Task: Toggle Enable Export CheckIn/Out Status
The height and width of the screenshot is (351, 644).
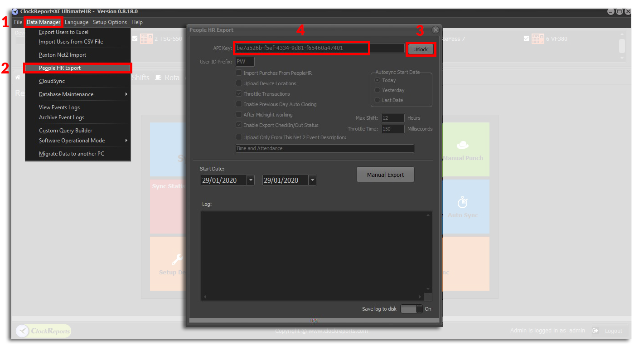Action: (239, 125)
